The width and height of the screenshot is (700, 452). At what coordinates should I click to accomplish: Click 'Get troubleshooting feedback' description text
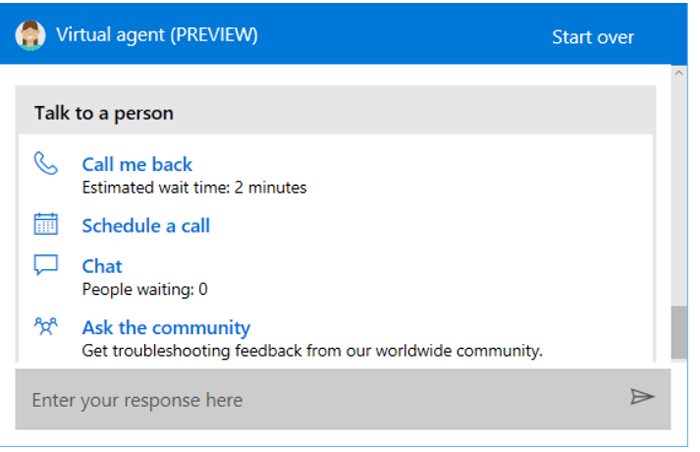tap(312, 351)
